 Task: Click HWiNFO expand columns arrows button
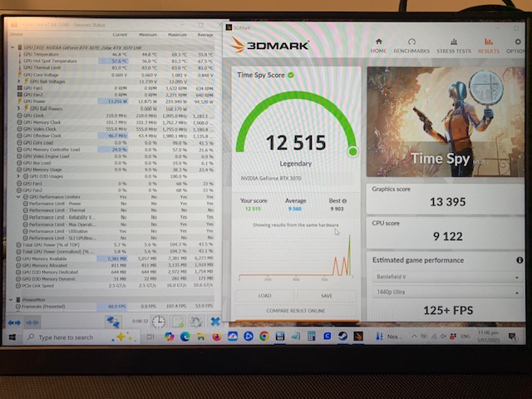(x=14, y=323)
